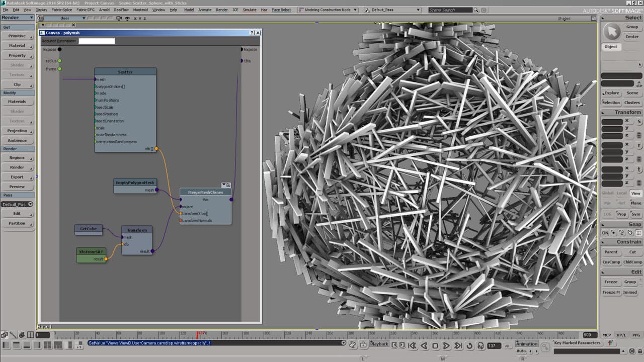Image resolution: width=644 pixels, height=362 pixels.
Task: Toggle Auto keying next to Animation
Action: pos(521,351)
